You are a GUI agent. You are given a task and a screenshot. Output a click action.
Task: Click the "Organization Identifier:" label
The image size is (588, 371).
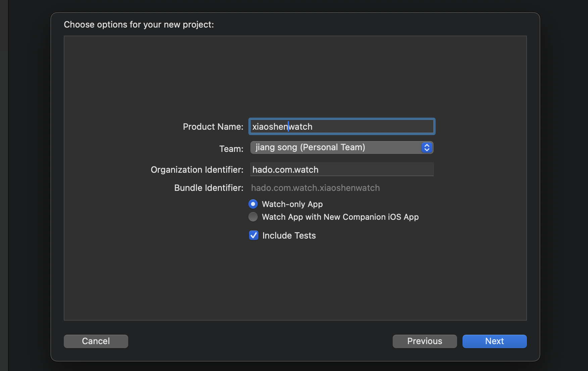tap(197, 170)
